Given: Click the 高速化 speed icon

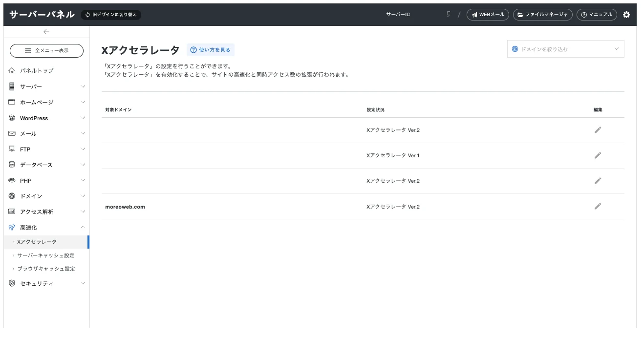Looking at the screenshot, I should coord(12,227).
